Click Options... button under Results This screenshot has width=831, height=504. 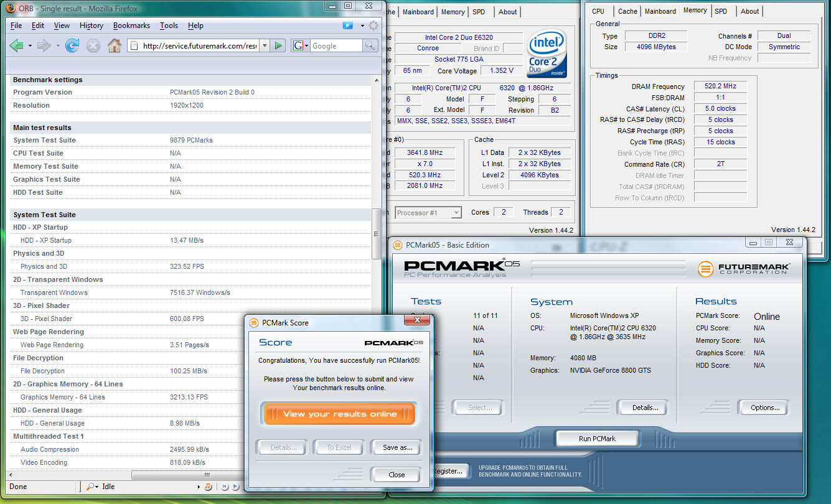point(765,408)
